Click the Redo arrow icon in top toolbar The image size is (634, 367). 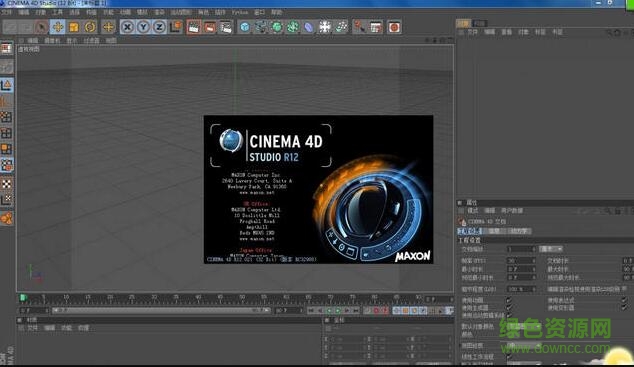click(x=26, y=27)
